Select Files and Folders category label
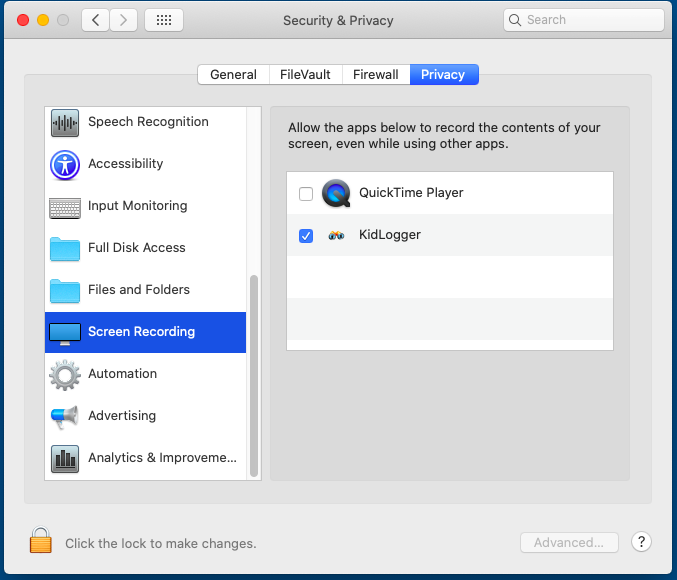 coord(139,289)
